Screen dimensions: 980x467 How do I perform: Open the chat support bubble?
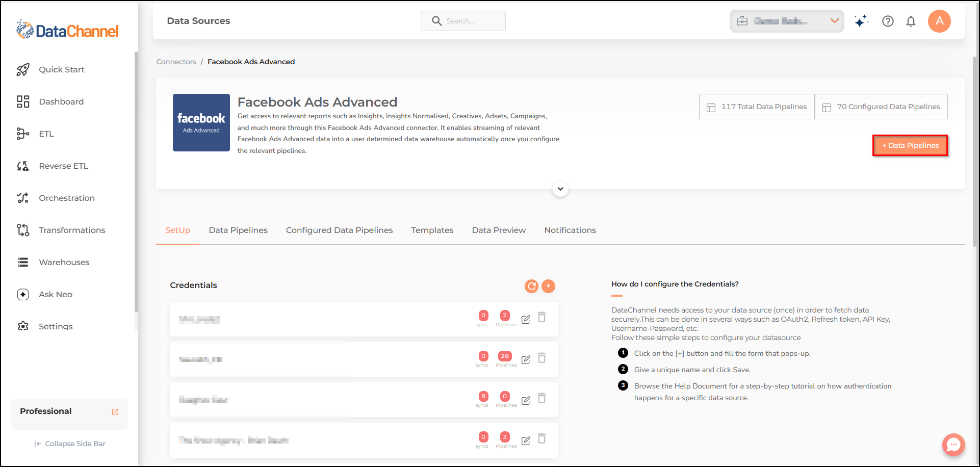[953, 445]
